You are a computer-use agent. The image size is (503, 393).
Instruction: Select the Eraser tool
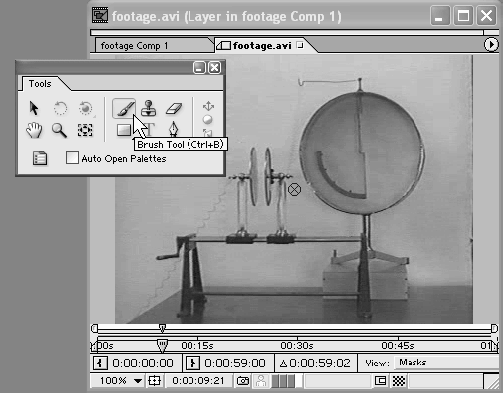tap(174, 108)
